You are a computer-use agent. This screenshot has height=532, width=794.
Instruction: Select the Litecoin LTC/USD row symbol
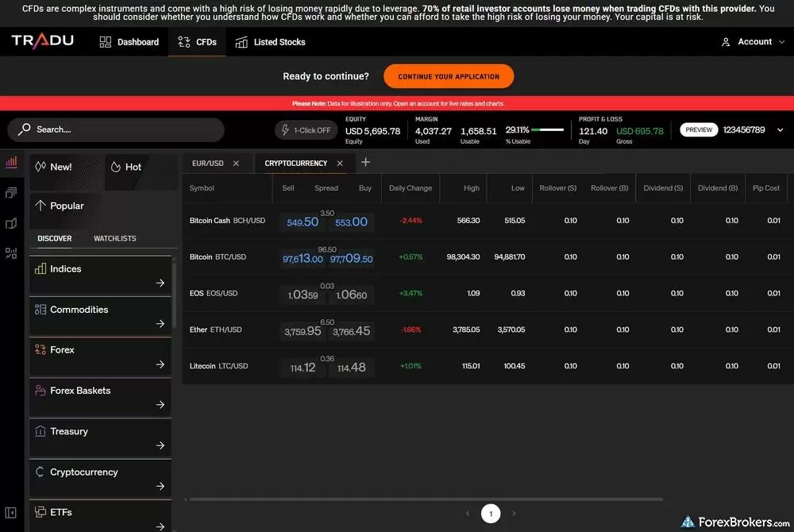(x=219, y=365)
